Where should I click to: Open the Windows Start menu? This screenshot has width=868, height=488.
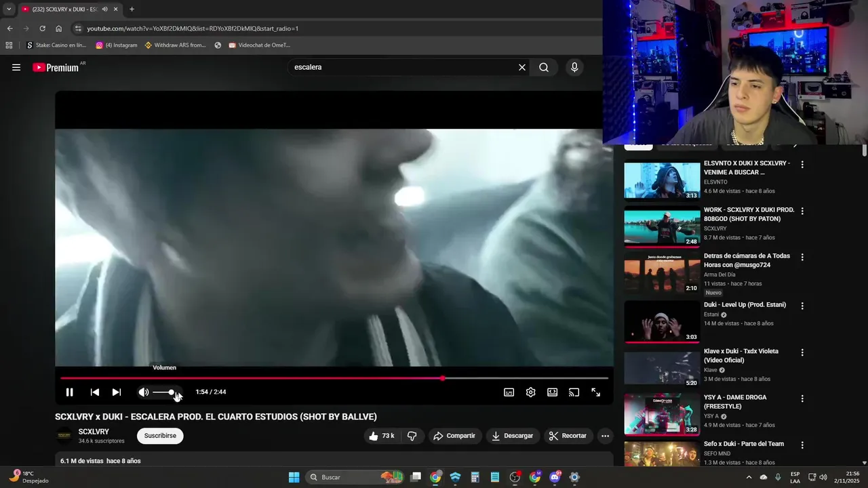(294, 477)
